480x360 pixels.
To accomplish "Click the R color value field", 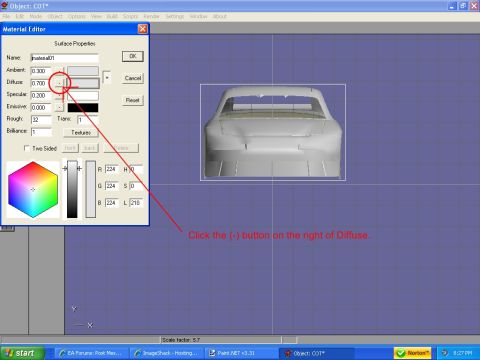I will [x=112, y=169].
